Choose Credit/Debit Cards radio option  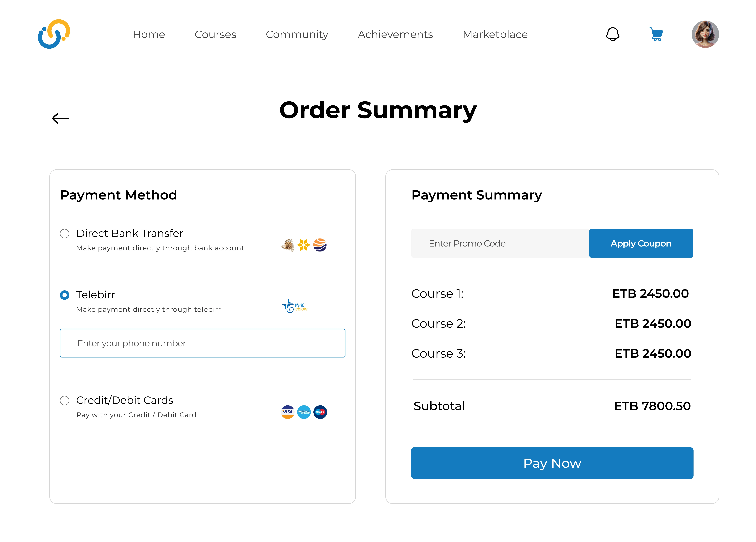[65, 400]
